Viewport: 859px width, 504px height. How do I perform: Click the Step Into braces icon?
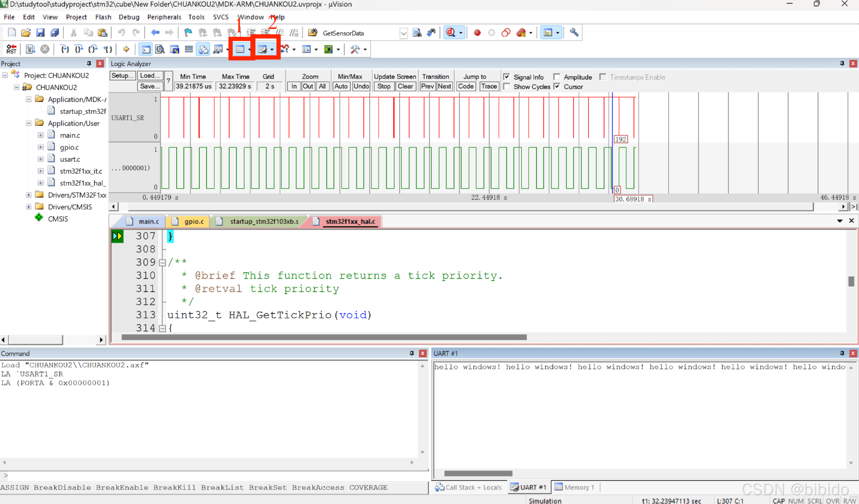(65, 49)
